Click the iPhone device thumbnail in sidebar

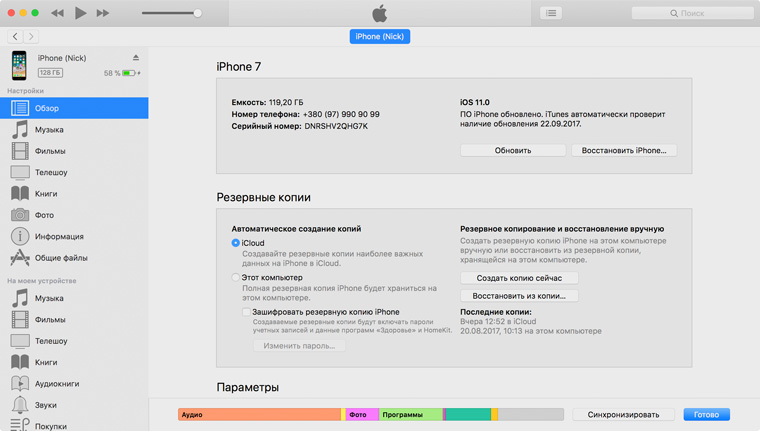[x=19, y=65]
